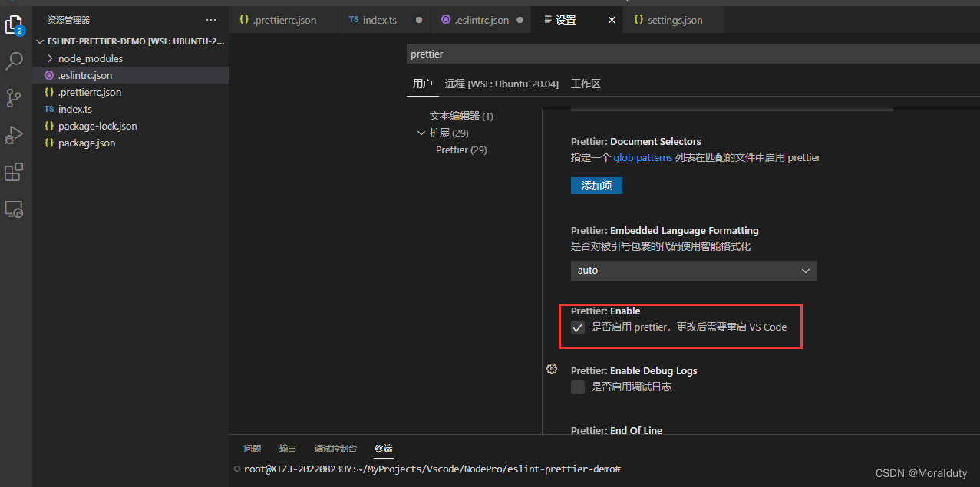Switch to the 工作区 settings scope

coord(585,84)
